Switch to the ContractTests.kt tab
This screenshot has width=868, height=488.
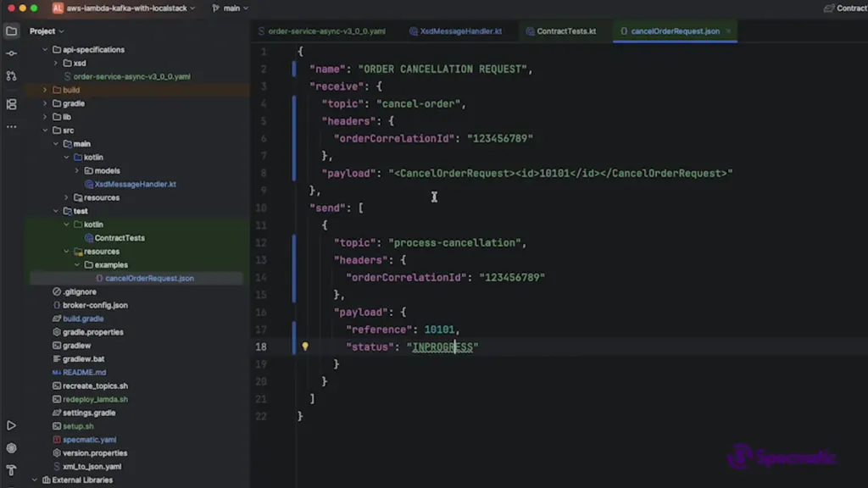click(565, 31)
